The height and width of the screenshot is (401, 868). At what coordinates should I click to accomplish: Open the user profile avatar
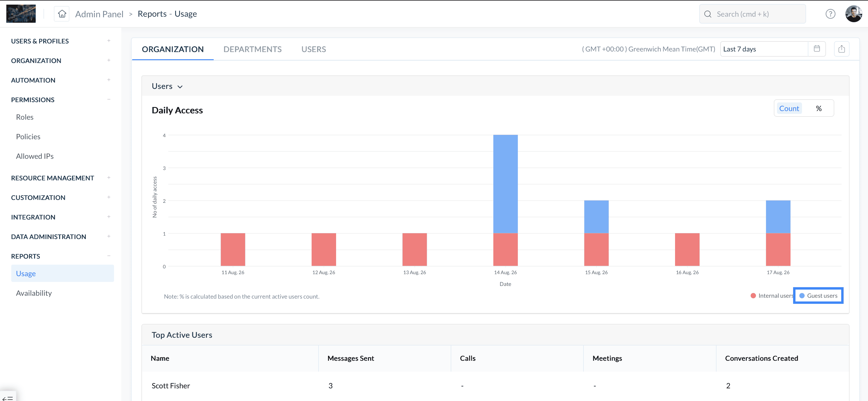(854, 14)
